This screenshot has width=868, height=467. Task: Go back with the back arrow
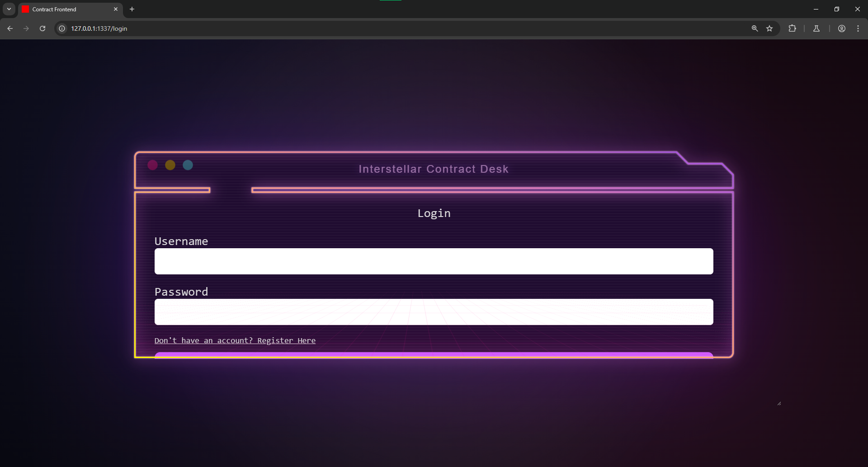(x=10, y=28)
